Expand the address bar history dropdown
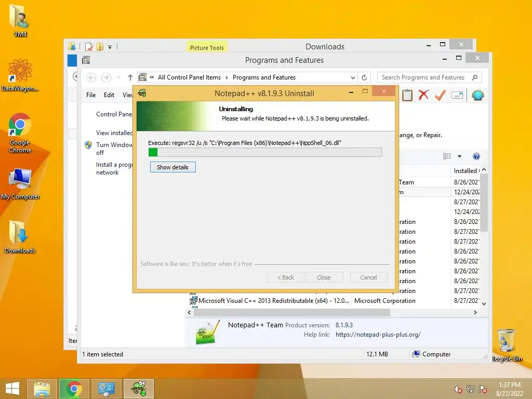Viewport: 532px width, 399px height. [353, 78]
